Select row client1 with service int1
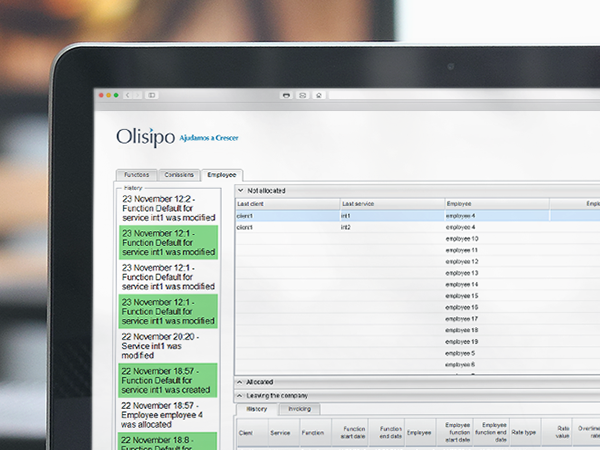This screenshot has width=600, height=450. 417,216
